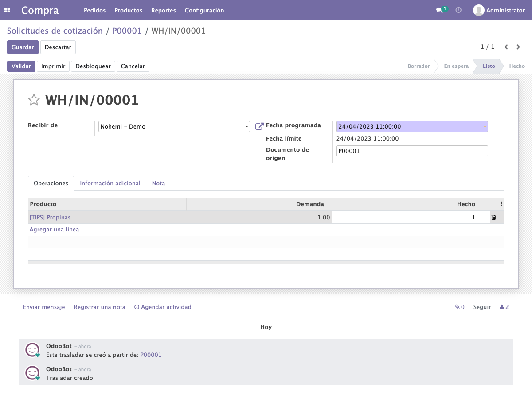
Task: Sort by the Producto column header
Action: click(x=107, y=204)
